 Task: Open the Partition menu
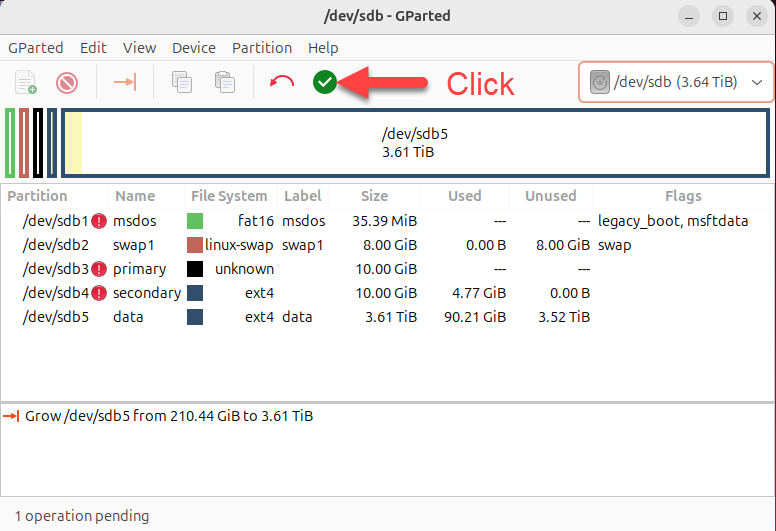261,48
